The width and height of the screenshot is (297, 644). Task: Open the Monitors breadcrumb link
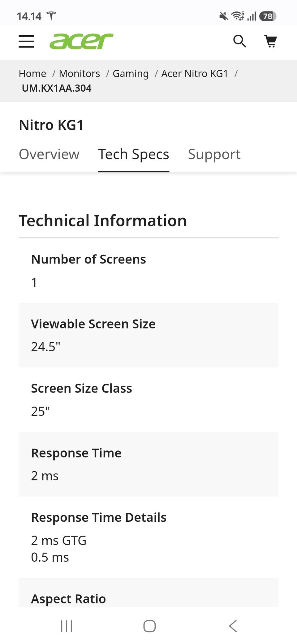[x=80, y=74]
